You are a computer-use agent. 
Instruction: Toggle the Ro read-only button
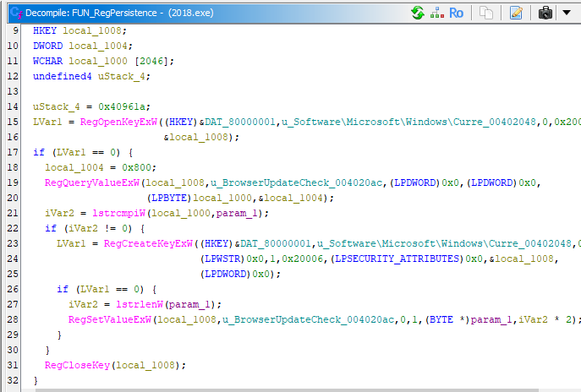[456, 13]
